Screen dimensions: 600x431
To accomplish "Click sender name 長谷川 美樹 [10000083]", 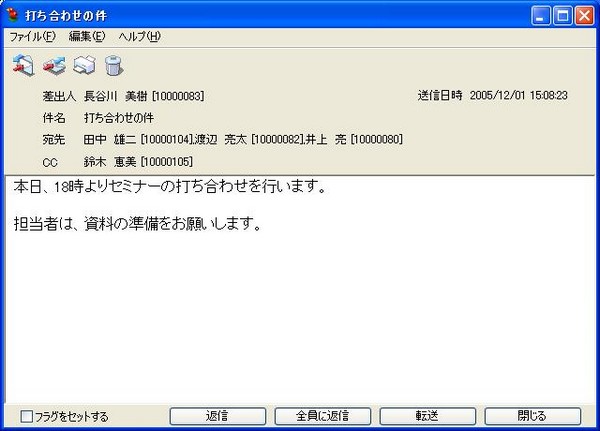I will click(x=144, y=96).
